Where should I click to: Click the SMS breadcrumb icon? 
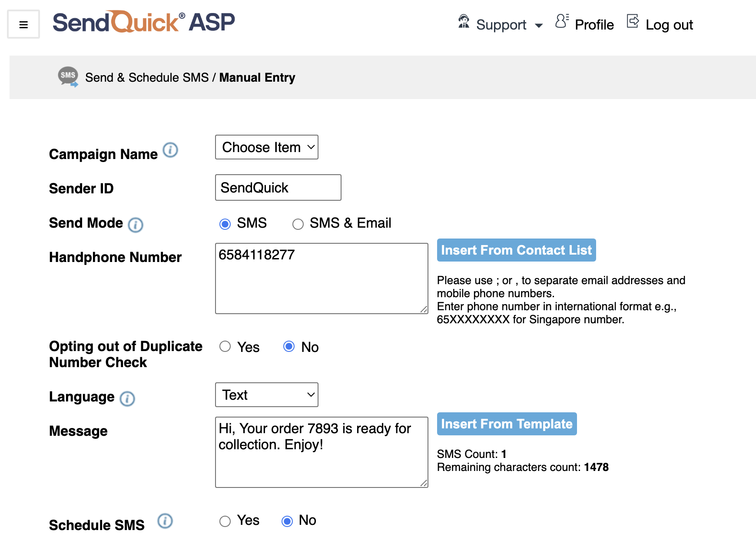(68, 76)
